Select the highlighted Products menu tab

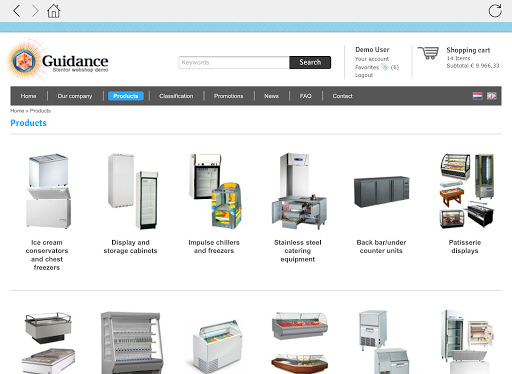pos(126,96)
